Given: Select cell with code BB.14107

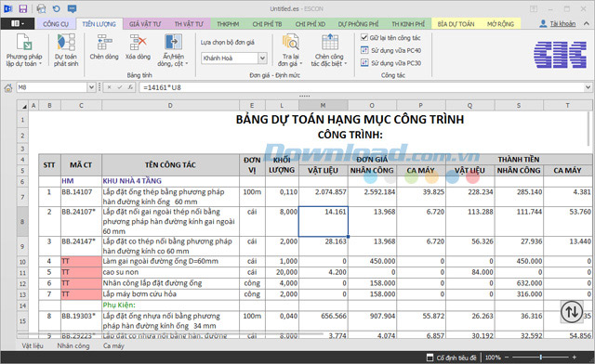Looking at the screenshot, I should (81, 197).
